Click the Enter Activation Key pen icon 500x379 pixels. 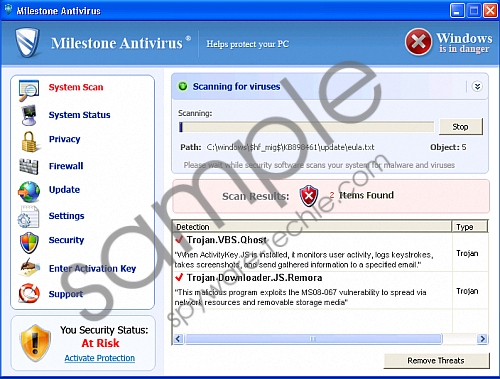(x=30, y=267)
